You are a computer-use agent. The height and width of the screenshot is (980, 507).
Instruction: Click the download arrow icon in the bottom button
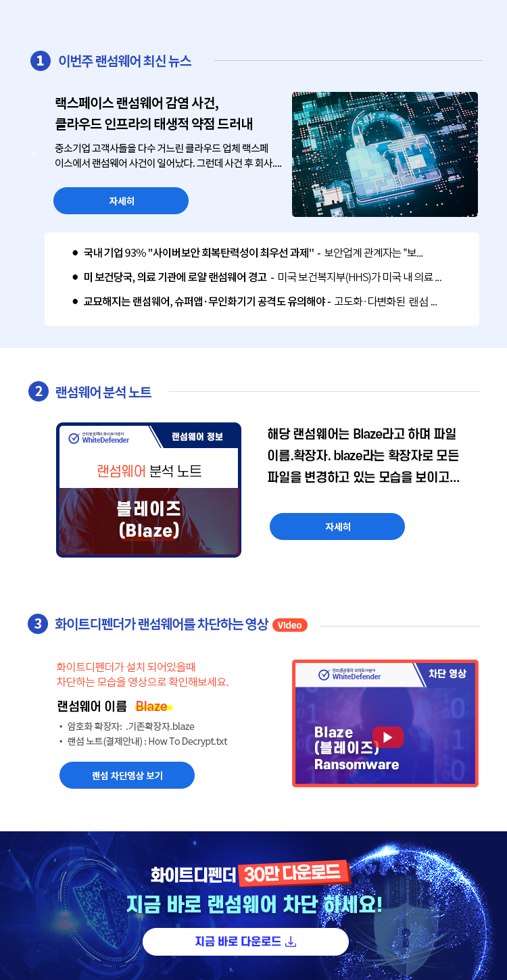[x=291, y=941]
